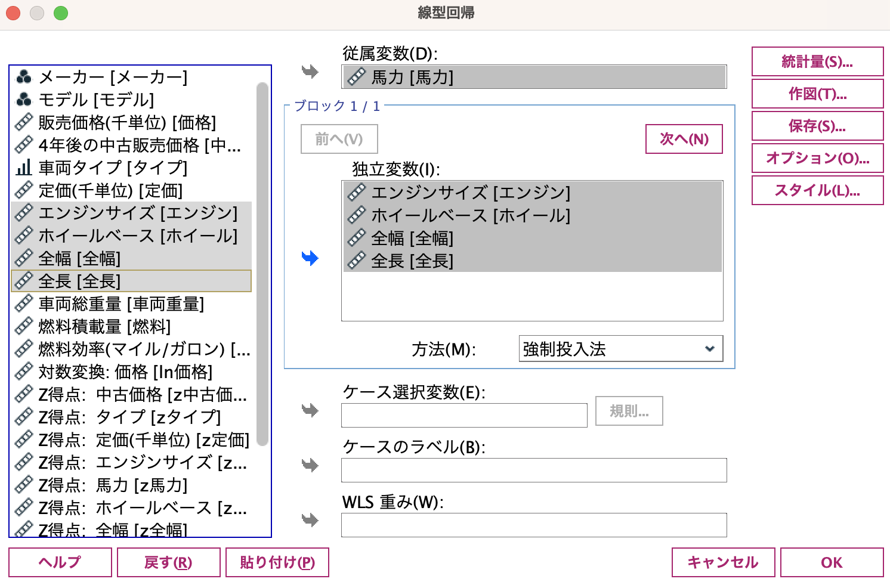Screen dimensions: 890x588
Task: Reset the dialog with 戻す(R)
Action: click(x=168, y=562)
